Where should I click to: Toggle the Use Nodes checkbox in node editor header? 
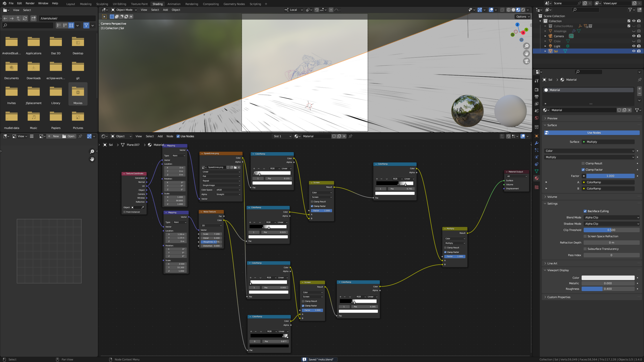[x=178, y=136]
